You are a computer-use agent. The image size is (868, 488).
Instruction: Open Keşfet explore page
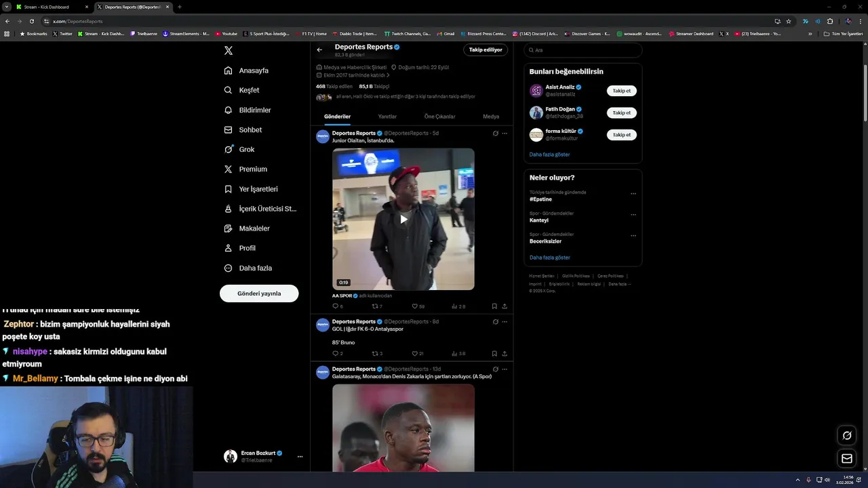242,90
